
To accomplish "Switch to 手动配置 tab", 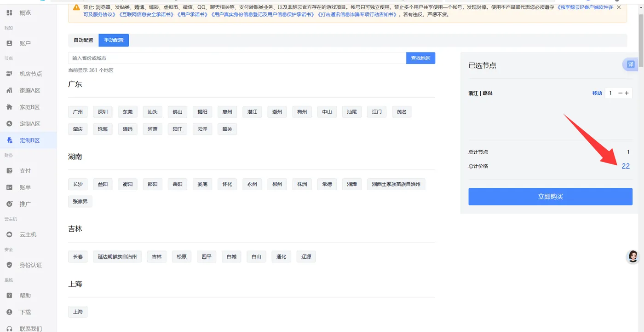I will 114,40.
